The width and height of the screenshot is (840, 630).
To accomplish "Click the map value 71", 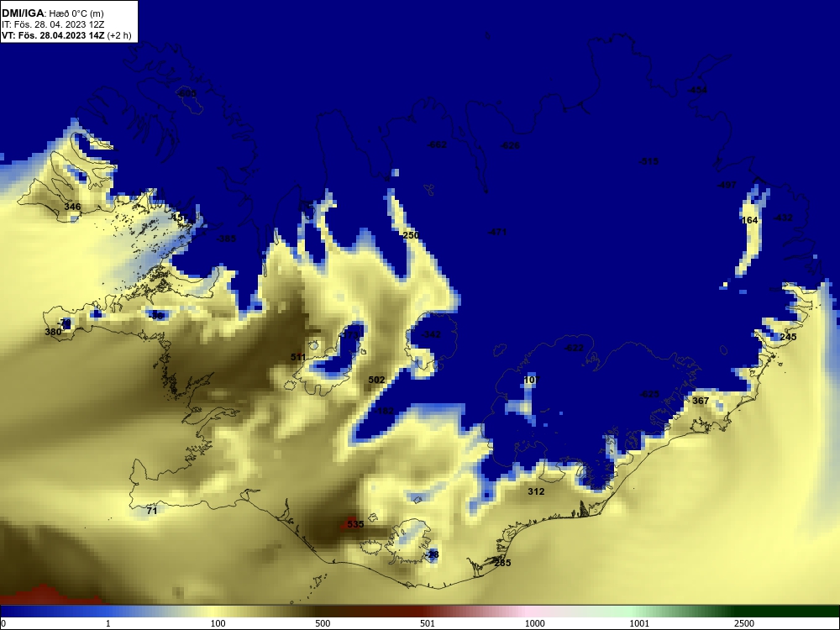I will coord(152,511).
